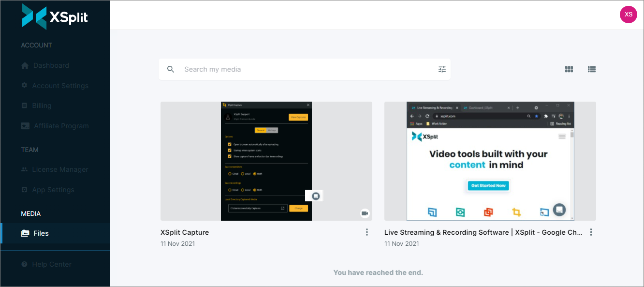Click the TEAM section header

pyautogui.click(x=29, y=150)
